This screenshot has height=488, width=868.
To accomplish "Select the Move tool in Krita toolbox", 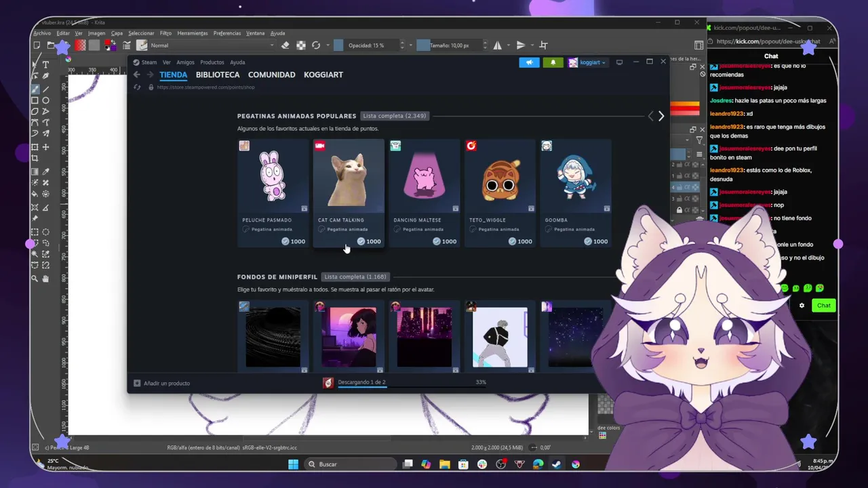I will [x=45, y=146].
